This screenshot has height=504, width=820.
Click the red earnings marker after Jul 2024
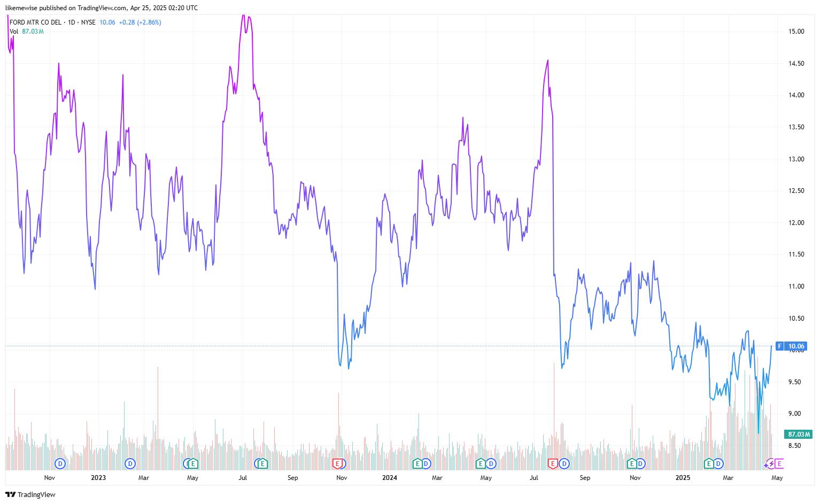553,463
